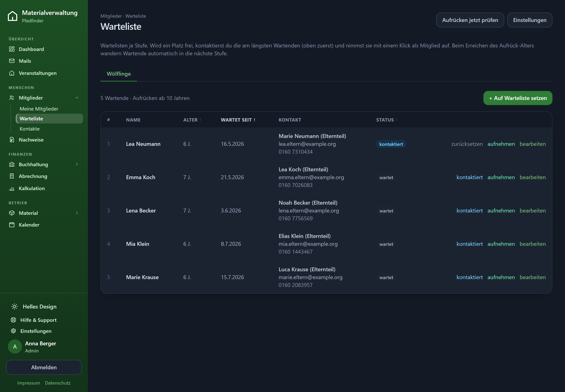Open the Wölflinge tab
This screenshot has height=392, width=565.
[119, 74]
